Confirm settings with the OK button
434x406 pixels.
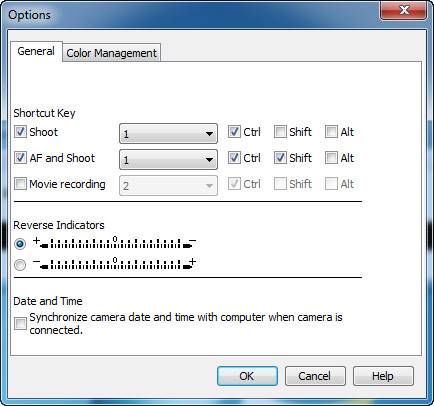tap(247, 376)
